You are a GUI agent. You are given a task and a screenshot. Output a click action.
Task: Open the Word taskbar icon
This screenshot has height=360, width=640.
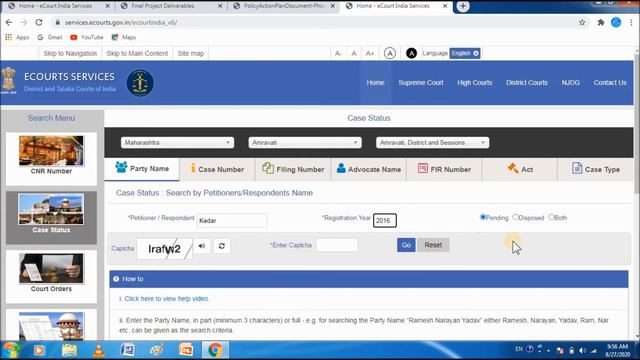coord(127,350)
